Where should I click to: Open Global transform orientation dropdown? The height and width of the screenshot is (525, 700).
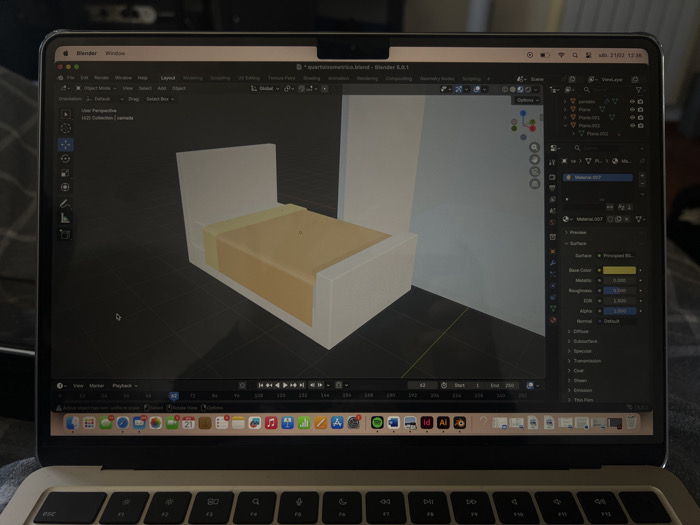[x=265, y=89]
